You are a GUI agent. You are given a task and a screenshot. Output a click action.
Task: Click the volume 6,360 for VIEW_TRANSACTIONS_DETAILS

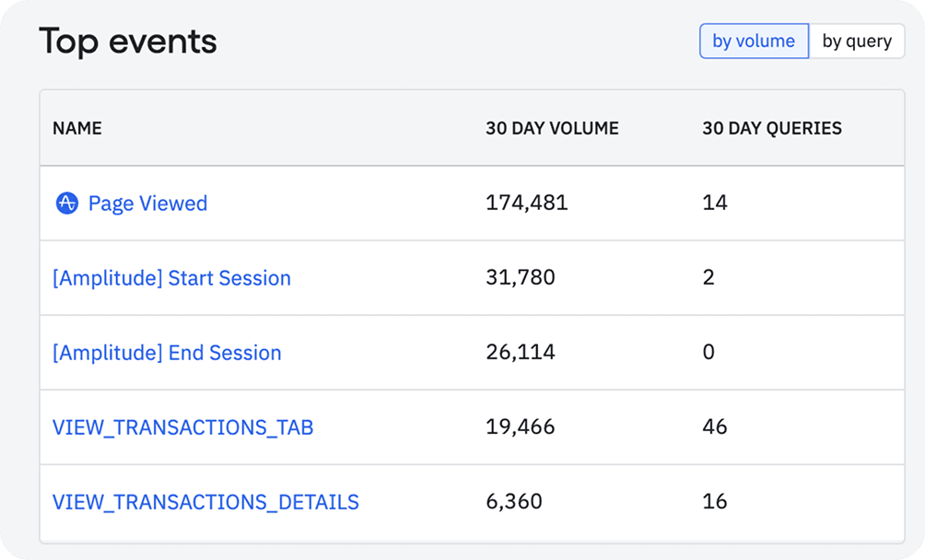[512, 502]
